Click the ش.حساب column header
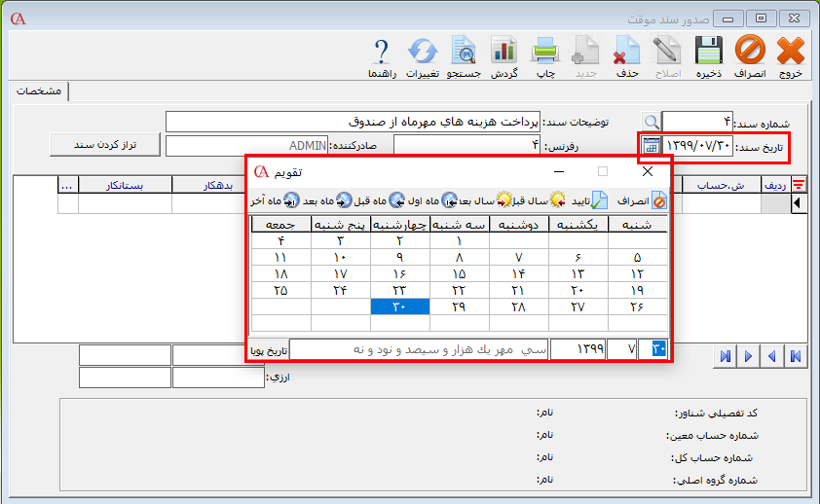 722,185
